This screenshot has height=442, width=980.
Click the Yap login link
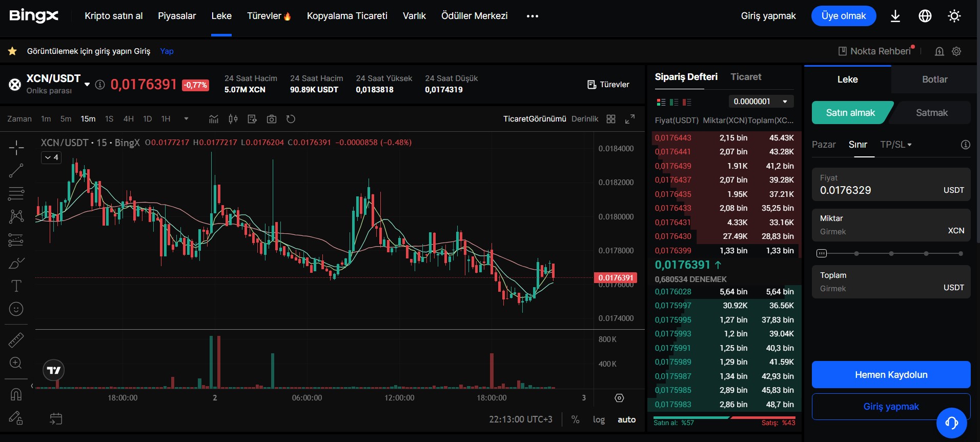[167, 51]
